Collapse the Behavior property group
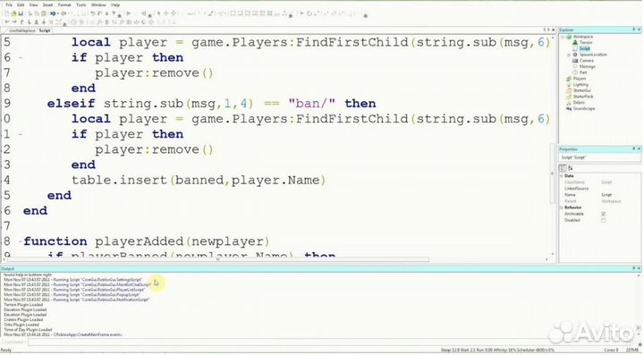 [x=561, y=207]
